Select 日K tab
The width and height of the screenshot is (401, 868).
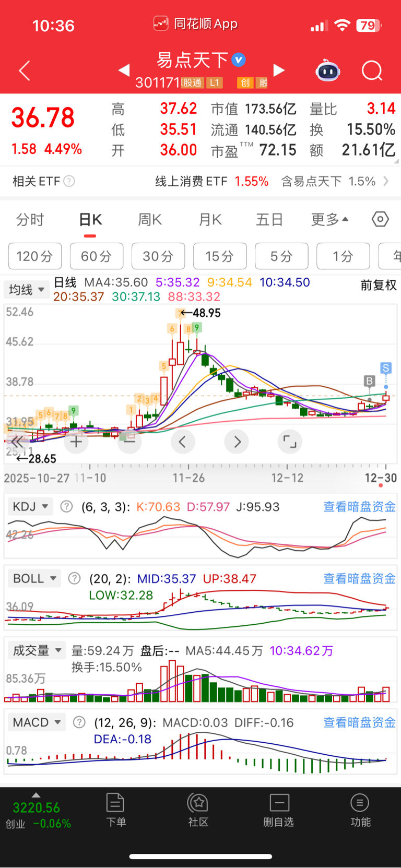coord(90,219)
